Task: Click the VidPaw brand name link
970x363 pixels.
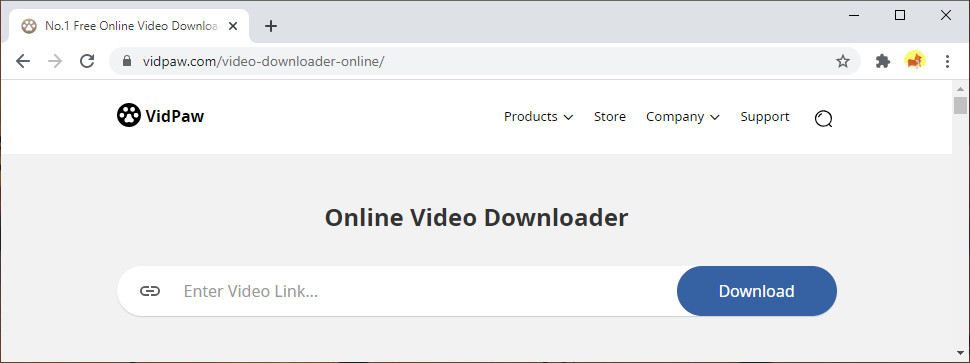Action: click(x=174, y=116)
